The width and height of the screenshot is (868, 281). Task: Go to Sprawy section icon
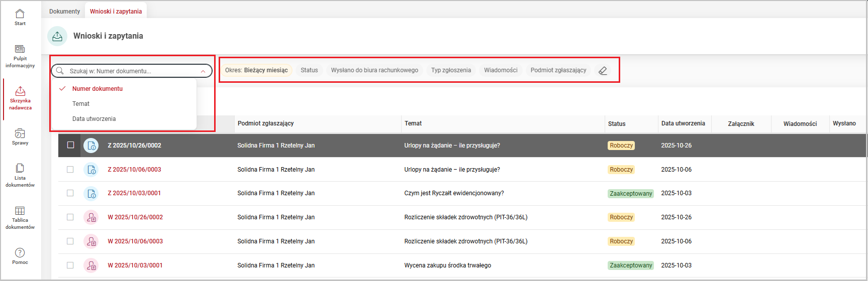20,133
